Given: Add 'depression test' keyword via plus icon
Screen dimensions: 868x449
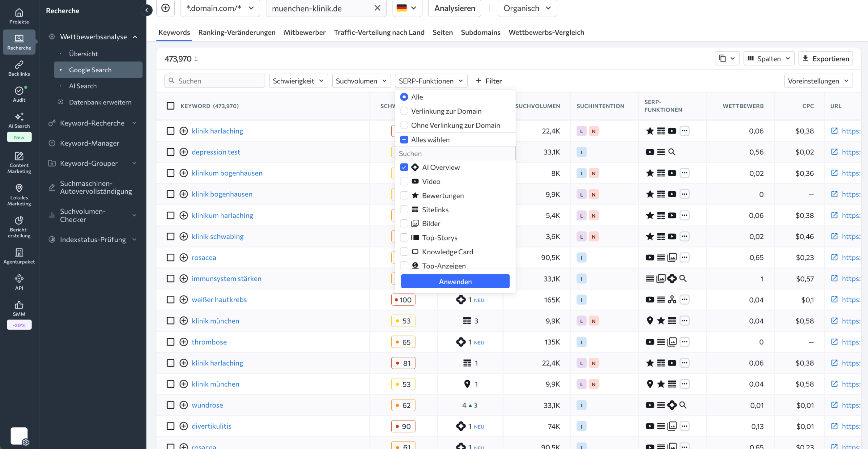Looking at the screenshot, I should (x=183, y=152).
